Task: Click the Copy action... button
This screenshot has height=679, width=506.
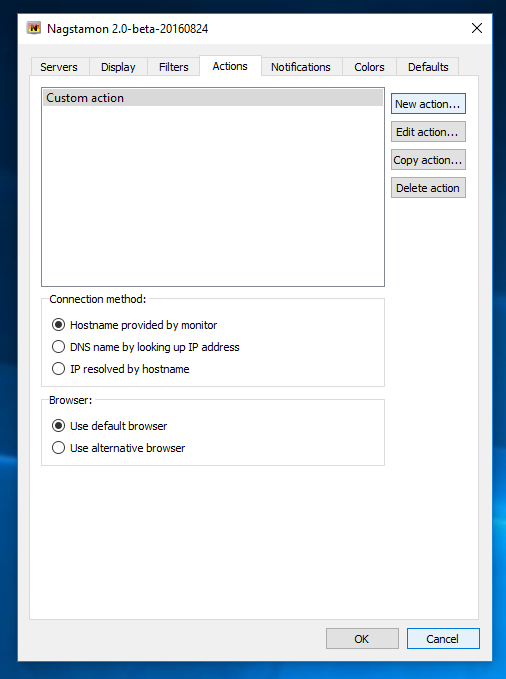Action: pos(428,160)
